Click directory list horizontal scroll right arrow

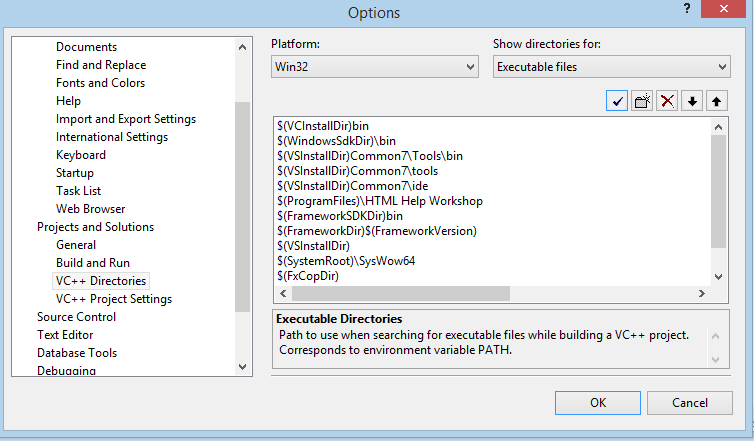tap(702, 293)
